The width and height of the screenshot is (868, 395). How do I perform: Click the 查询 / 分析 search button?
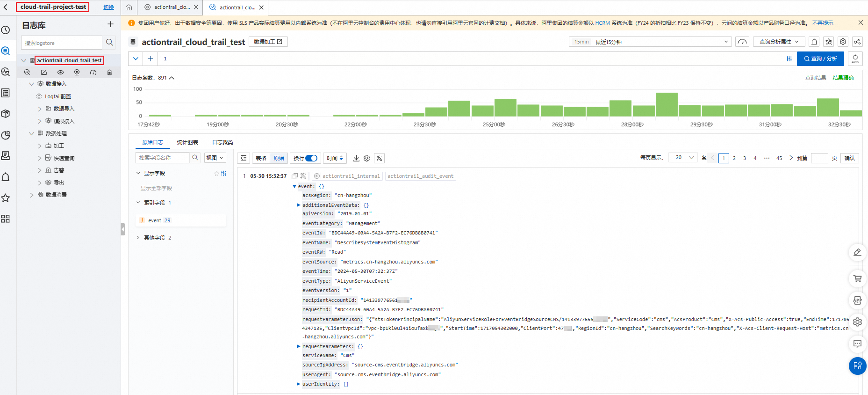[x=820, y=59]
